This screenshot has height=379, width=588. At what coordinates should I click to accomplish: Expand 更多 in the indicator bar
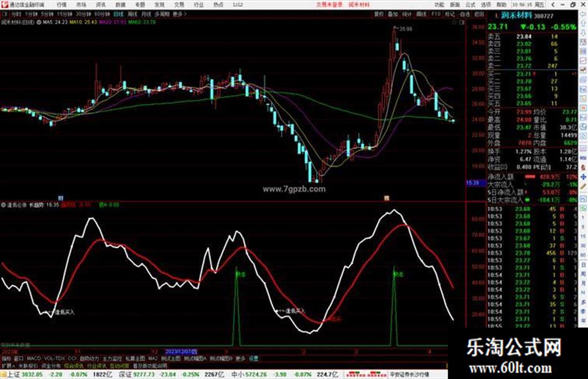click(240, 358)
